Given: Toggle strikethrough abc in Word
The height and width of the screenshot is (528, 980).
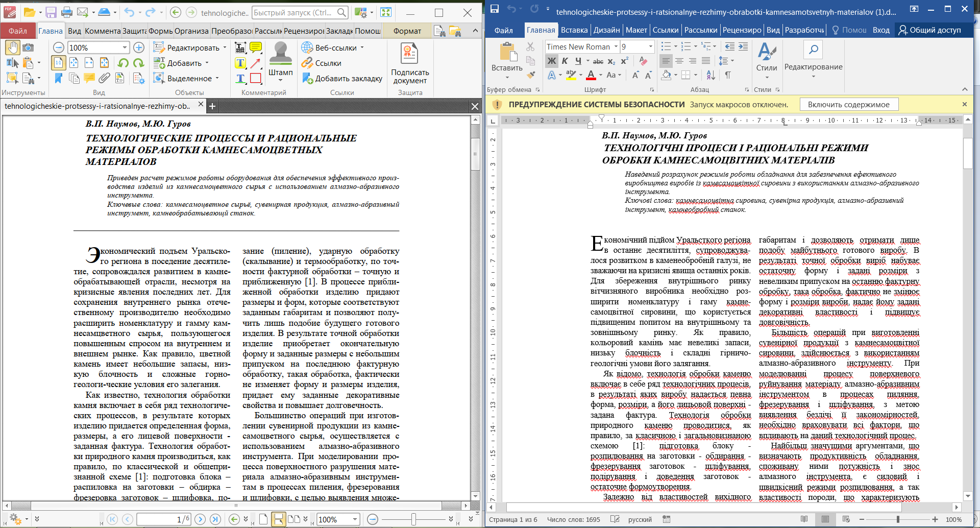Looking at the screenshot, I should coord(598,61).
